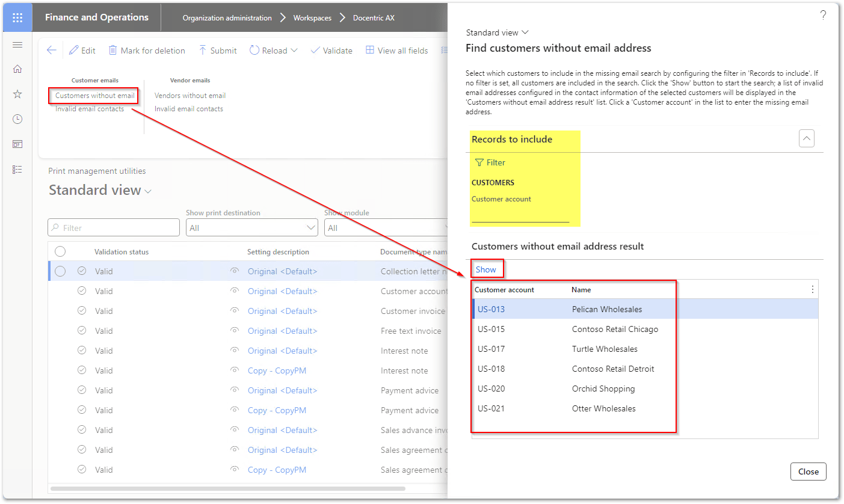The height and width of the screenshot is (504, 844).
Task: Open customer account US-013
Action: tap(491, 309)
